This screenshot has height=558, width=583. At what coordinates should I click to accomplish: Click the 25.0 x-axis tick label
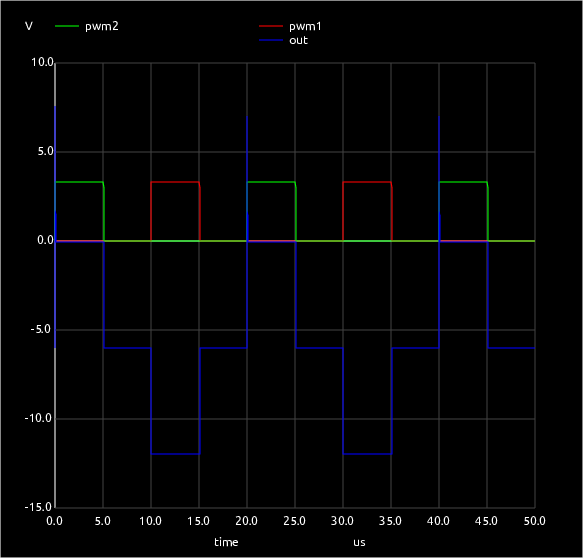coord(294,521)
